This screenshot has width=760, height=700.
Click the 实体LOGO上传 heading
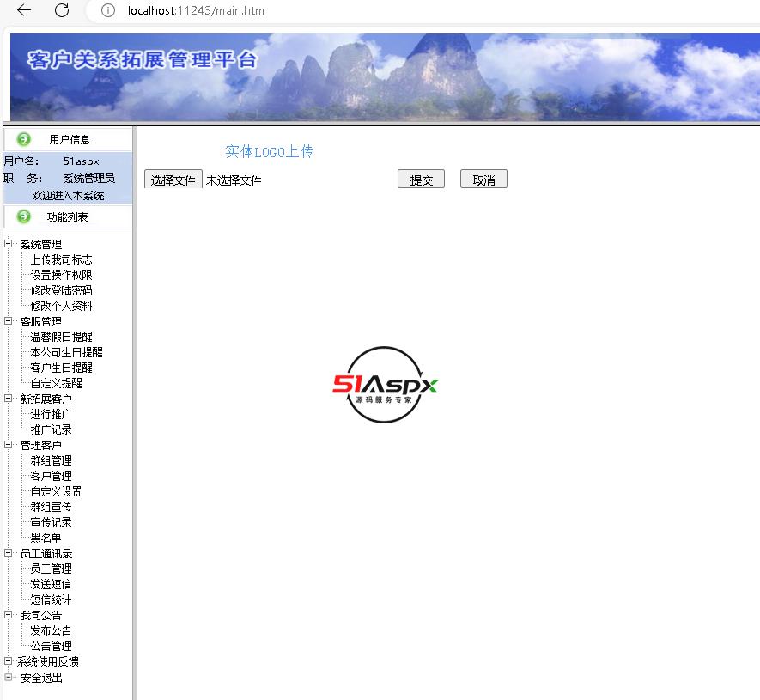(269, 152)
